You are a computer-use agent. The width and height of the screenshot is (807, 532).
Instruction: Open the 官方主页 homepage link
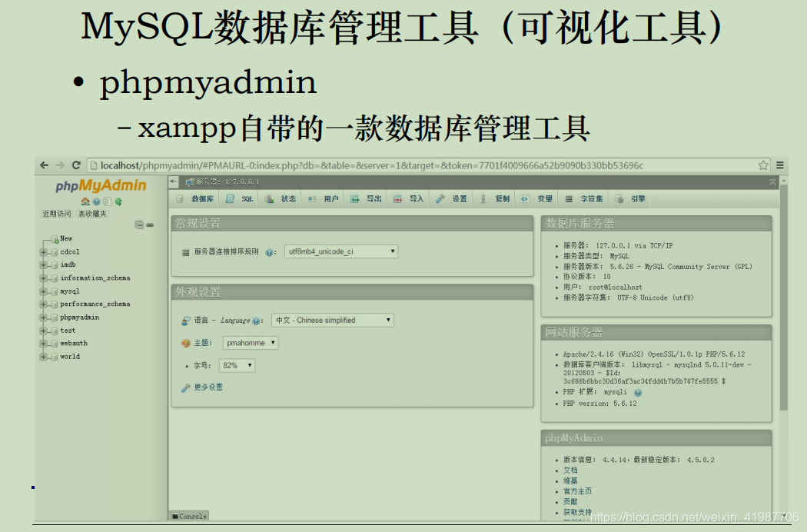(x=577, y=491)
